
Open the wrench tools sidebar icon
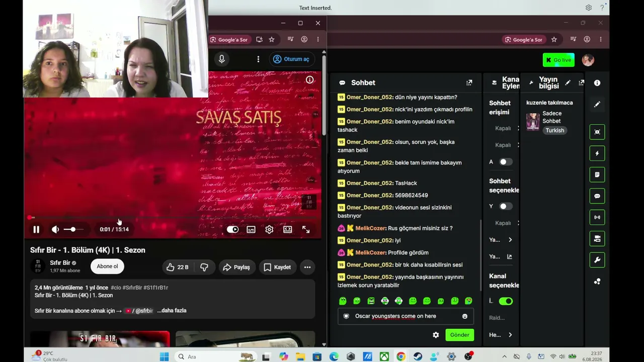(x=597, y=260)
